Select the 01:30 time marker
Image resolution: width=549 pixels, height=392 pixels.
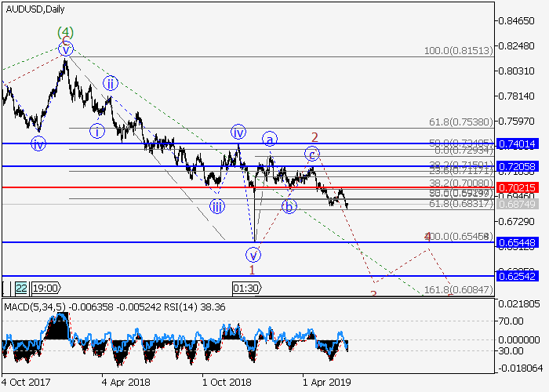(246, 288)
